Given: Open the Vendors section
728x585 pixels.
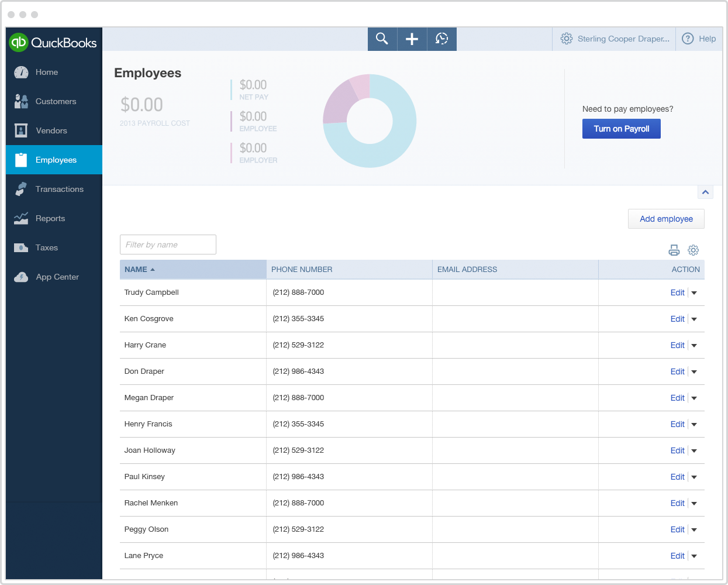Looking at the screenshot, I should 54,130.
